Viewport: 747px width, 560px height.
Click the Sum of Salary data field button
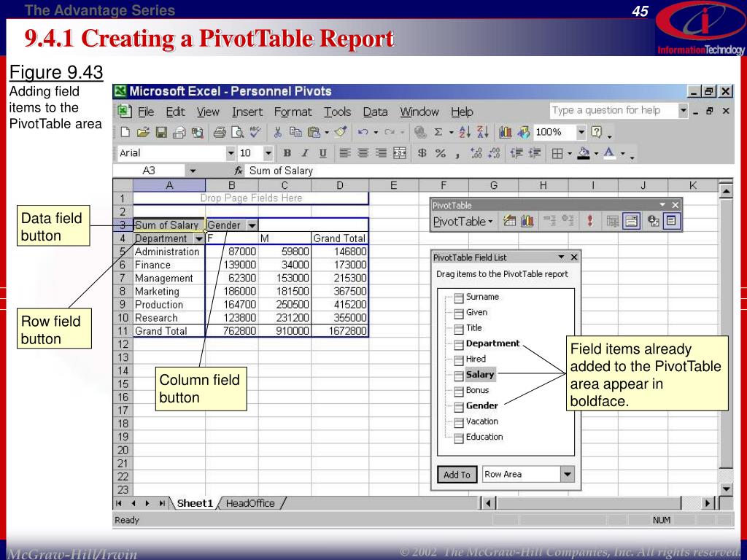pyautogui.click(x=169, y=225)
